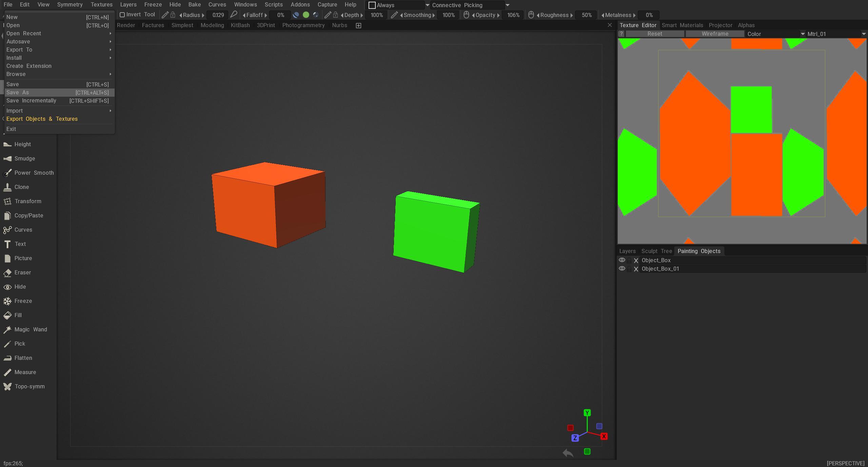
Task: Select the Clone stamp tool icon
Action: 7,187
